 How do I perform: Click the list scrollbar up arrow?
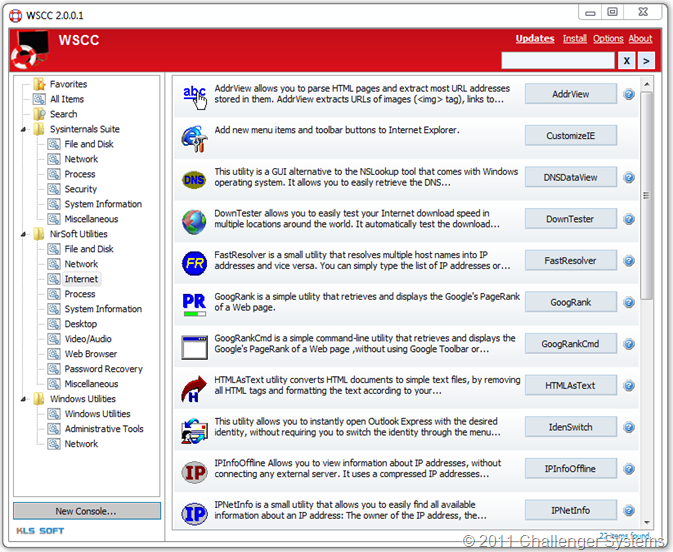point(646,84)
